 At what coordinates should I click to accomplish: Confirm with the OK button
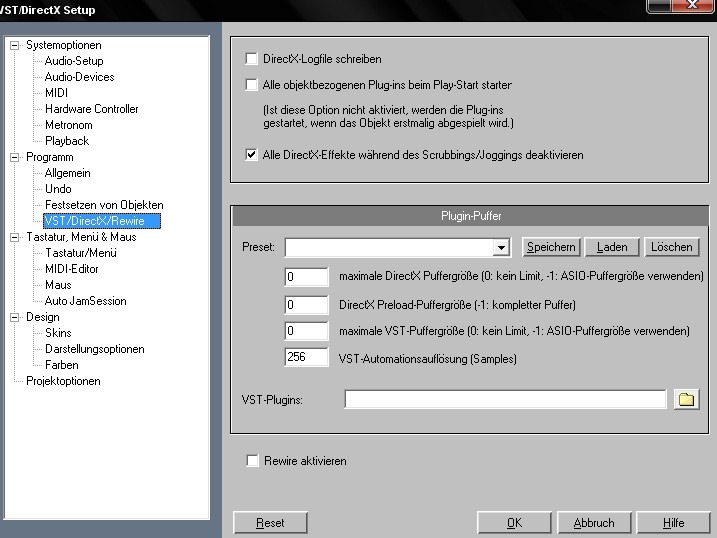point(514,522)
